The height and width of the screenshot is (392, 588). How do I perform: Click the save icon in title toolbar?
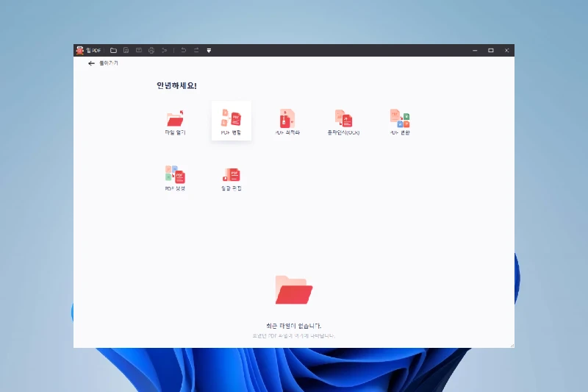[126, 50]
